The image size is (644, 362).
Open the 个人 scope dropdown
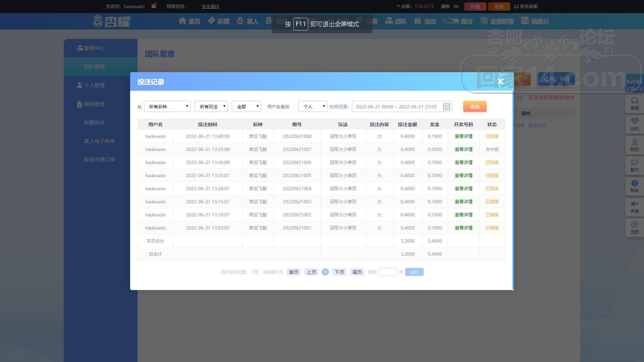pyautogui.click(x=313, y=107)
